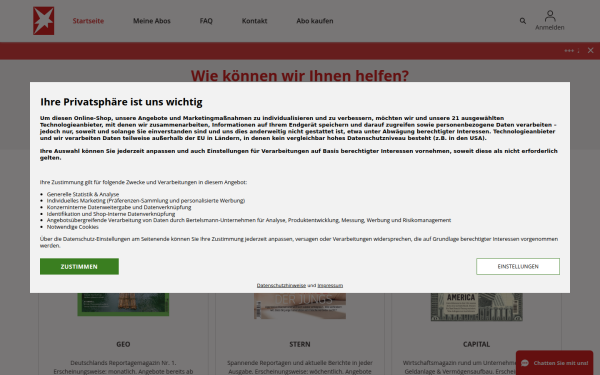Open the search magnifier icon
Viewport: 600px width, 375px height.
523,21
